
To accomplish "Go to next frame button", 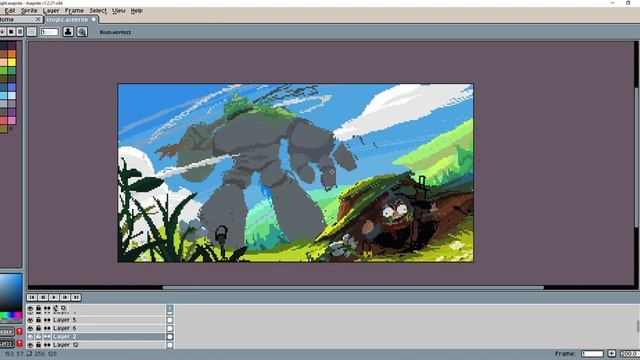I will click(x=65, y=297).
